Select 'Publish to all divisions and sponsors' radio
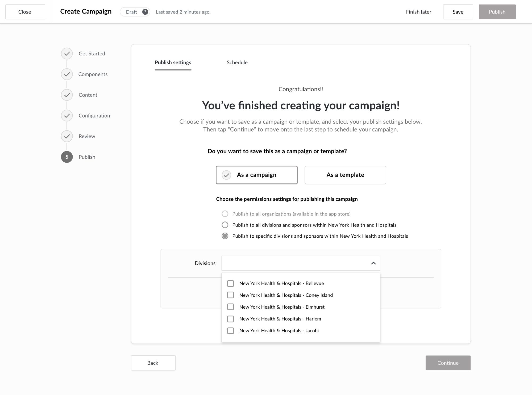This screenshot has height=395, width=532. [225, 225]
